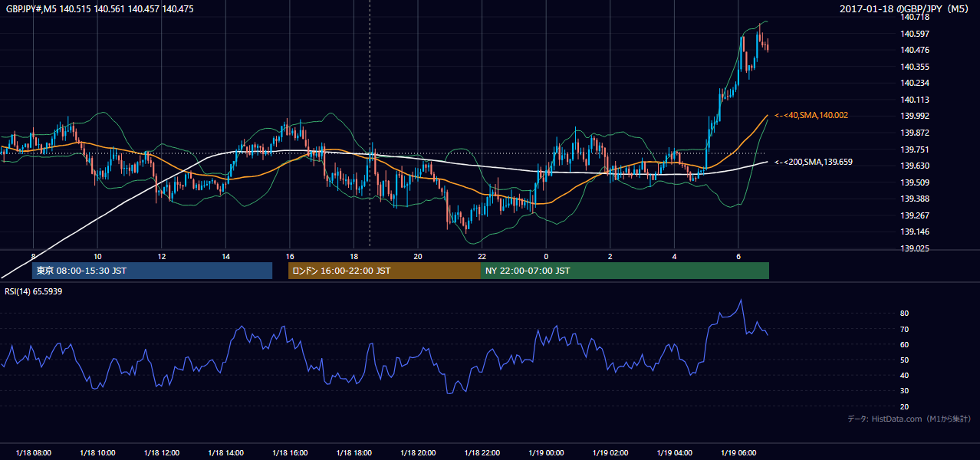
Task: Click price axis value 139.146
Action: 914,232
